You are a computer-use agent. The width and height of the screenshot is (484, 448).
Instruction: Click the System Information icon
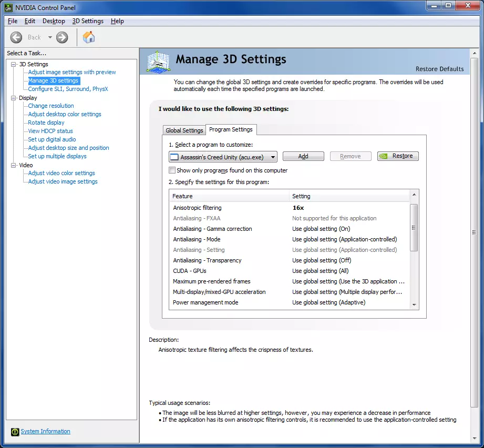pyautogui.click(x=15, y=432)
